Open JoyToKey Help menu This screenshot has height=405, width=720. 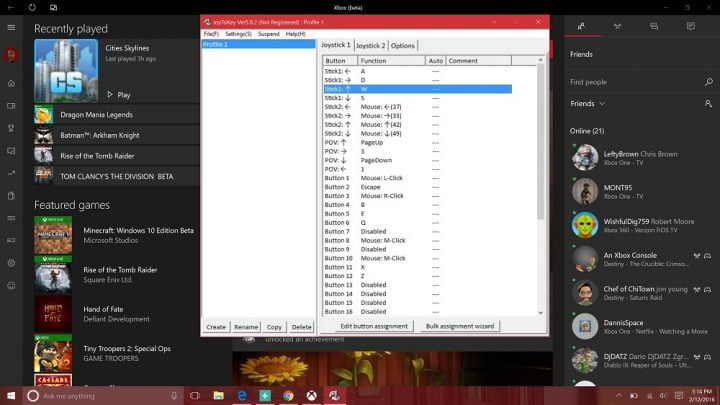[x=295, y=34]
